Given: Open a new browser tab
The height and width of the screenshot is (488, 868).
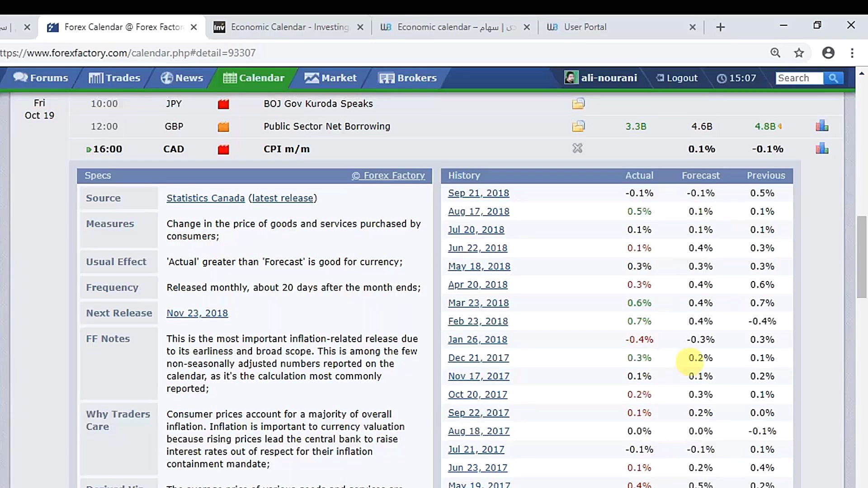Looking at the screenshot, I should (x=721, y=27).
